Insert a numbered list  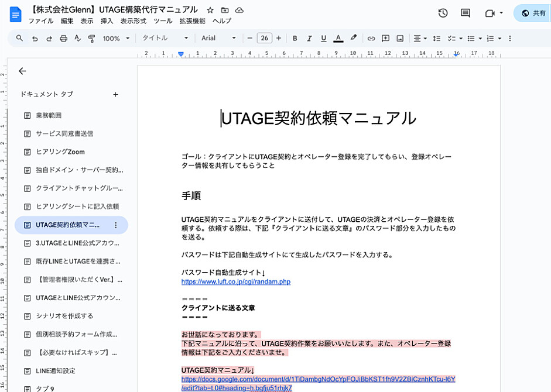tap(491, 38)
